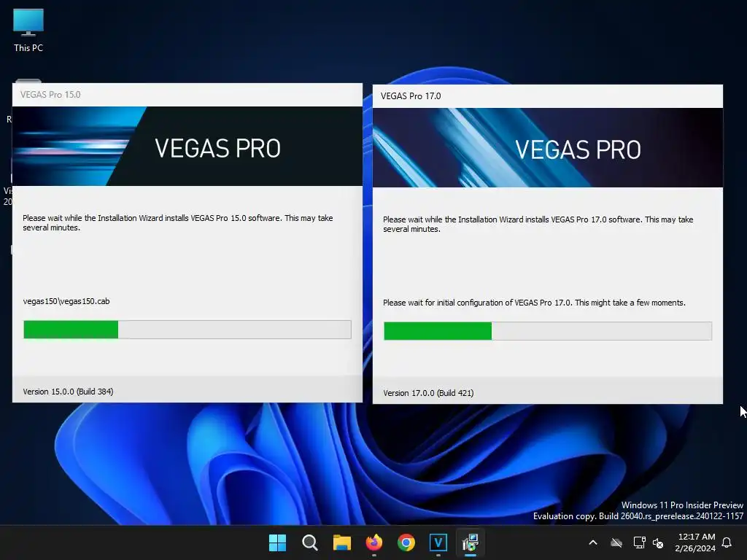This screenshot has height=560, width=747.
Task: Launch Firefox from the taskbar
Action: pyautogui.click(x=374, y=542)
